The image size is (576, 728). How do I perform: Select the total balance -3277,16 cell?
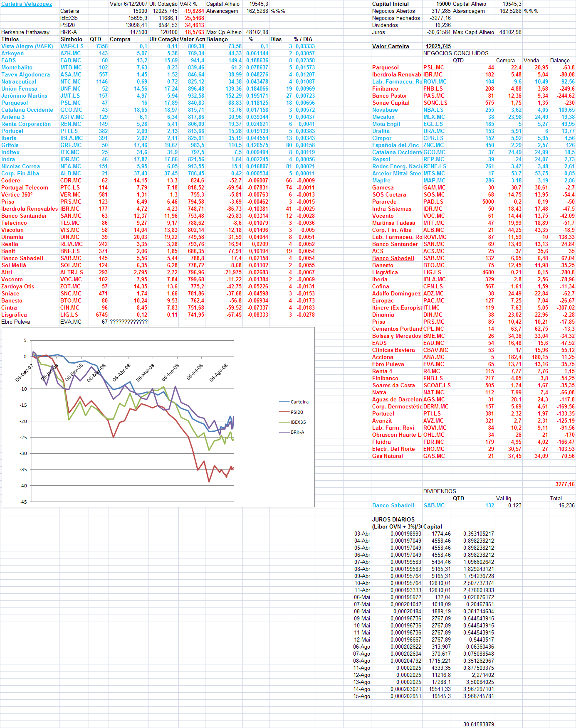(564, 485)
